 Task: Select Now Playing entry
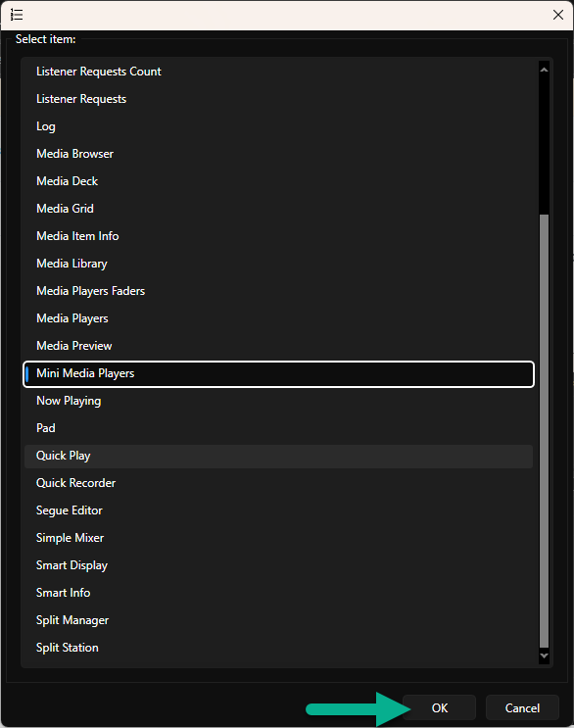click(278, 401)
